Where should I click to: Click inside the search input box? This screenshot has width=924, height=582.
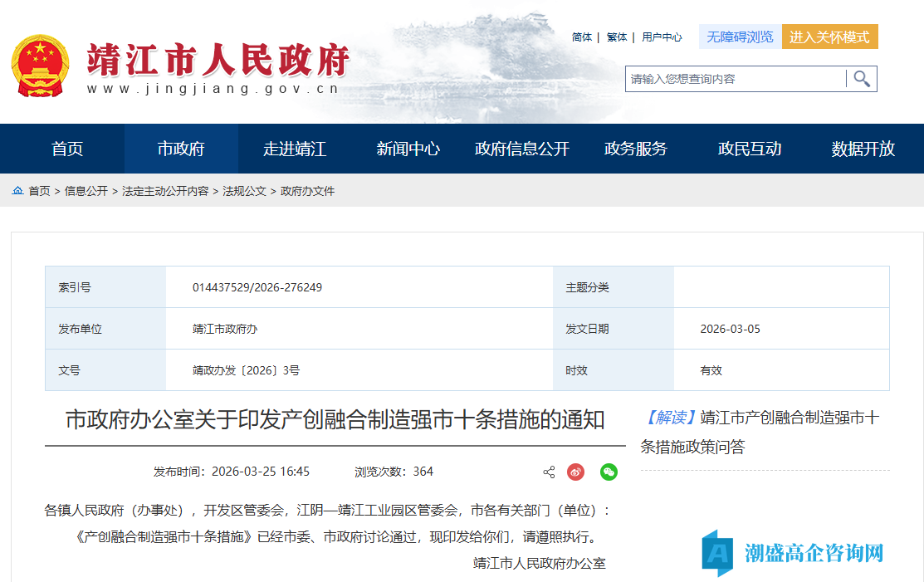click(731, 78)
